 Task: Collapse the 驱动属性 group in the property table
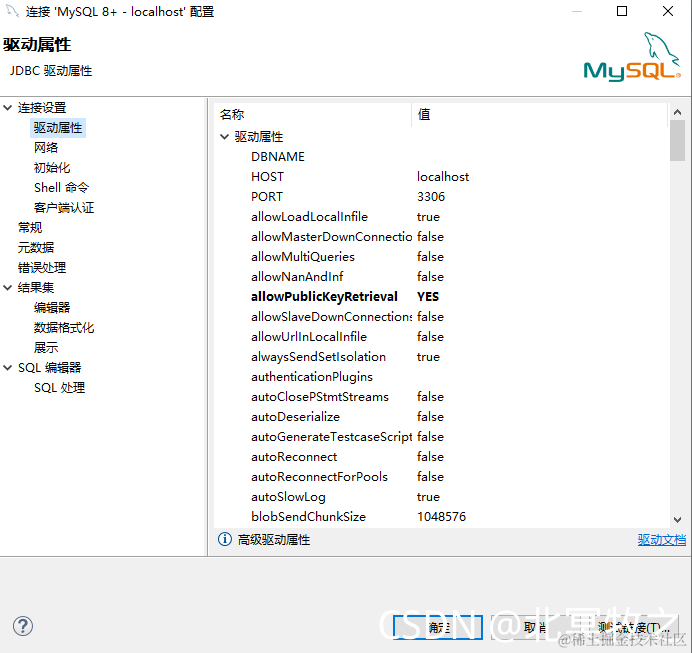(x=224, y=137)
